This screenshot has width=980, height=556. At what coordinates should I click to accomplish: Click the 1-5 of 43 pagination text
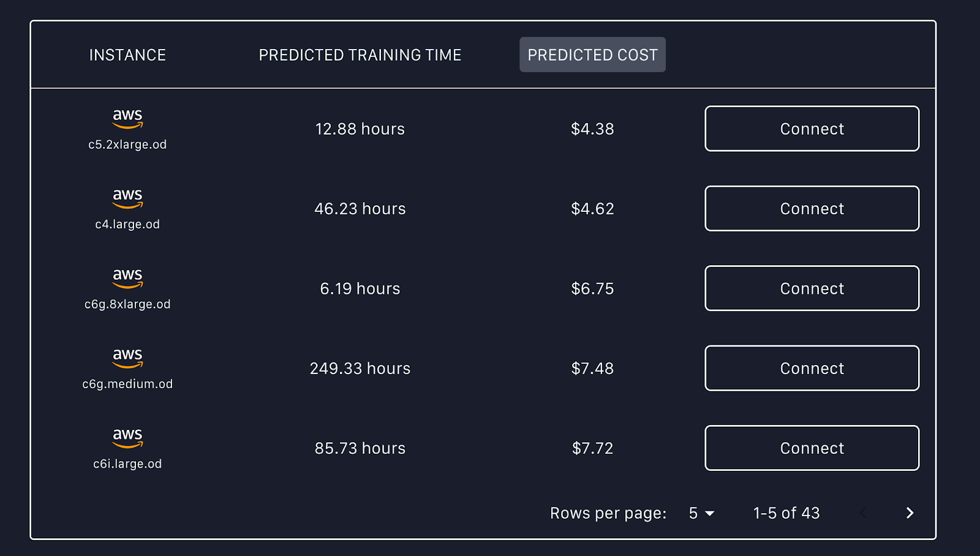pyautogui.click(x=786, y=513)
